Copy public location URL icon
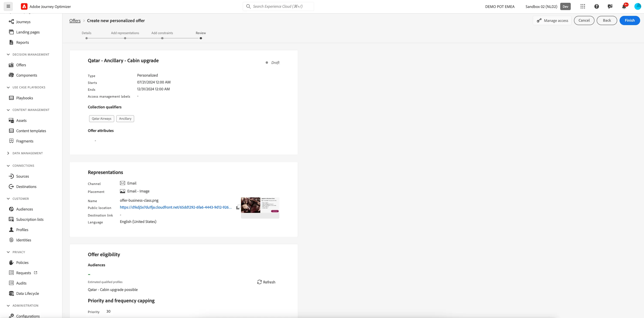The image size is (644, 318). coord(238,207)
